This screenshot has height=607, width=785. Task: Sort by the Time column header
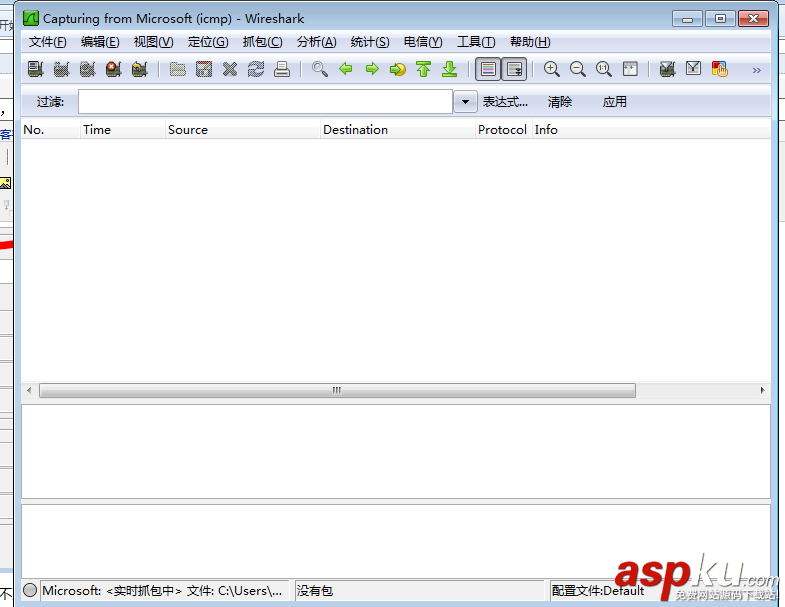coord(123,130)
